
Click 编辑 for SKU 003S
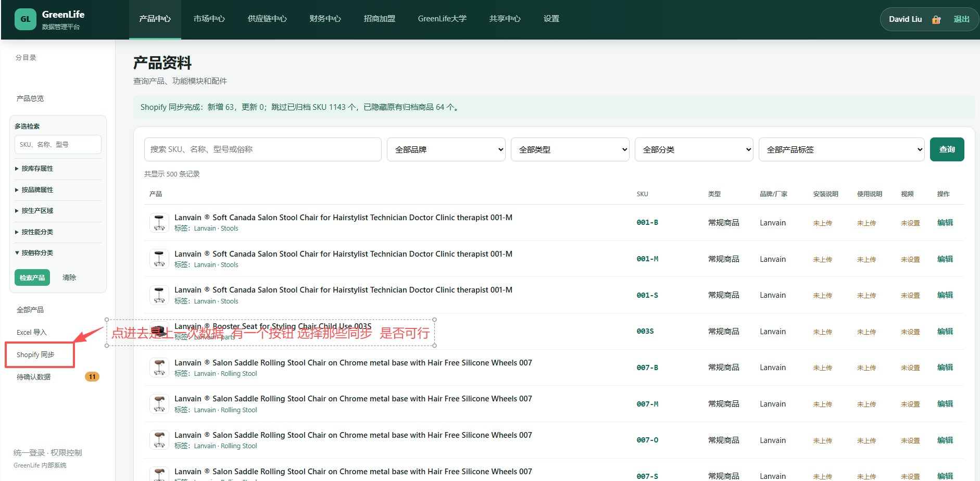tap(945, 331)
